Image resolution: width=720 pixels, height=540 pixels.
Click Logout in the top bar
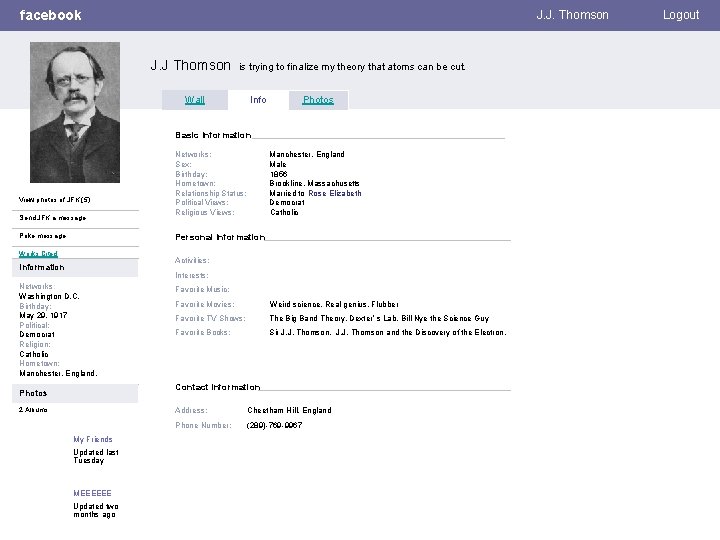(x=681, y=15)
